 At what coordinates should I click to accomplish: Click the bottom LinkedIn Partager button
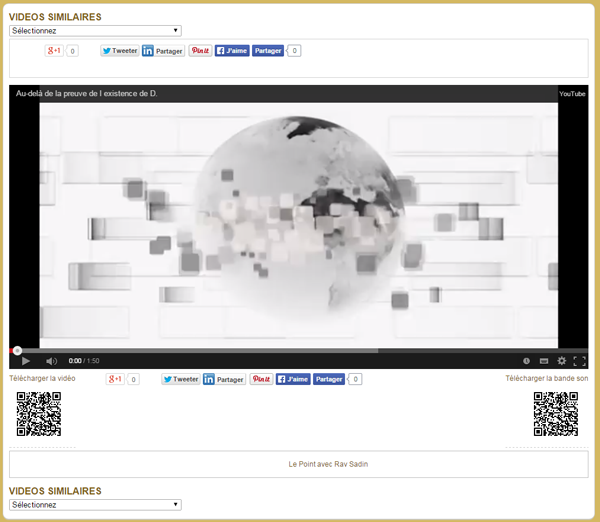pyautogui.click(x=224, y=379)
